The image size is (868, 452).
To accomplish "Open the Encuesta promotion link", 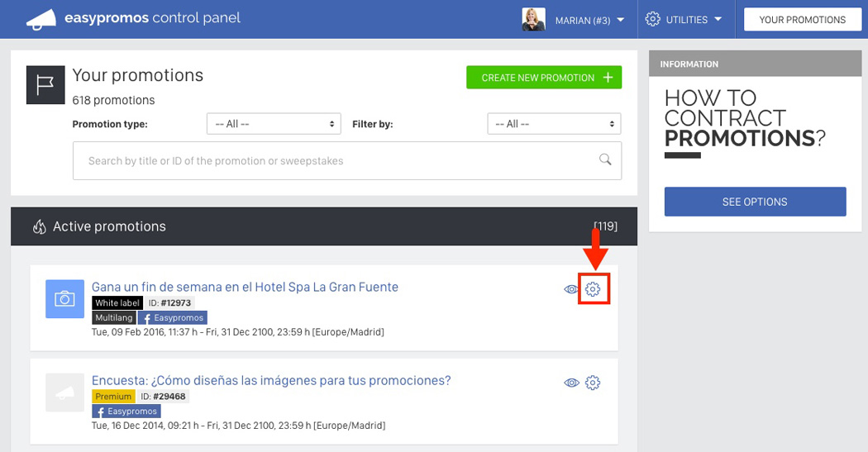I will (x=271, y=381).
